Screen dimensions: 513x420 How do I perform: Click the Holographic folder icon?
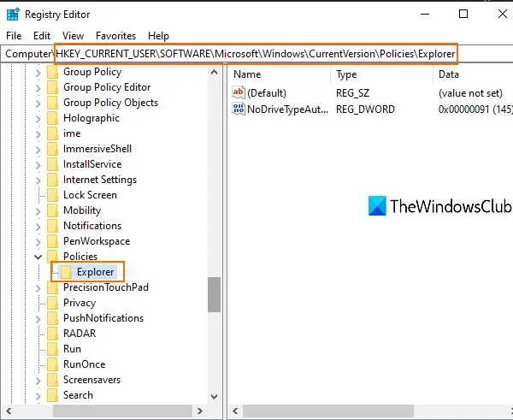(53, 118)
